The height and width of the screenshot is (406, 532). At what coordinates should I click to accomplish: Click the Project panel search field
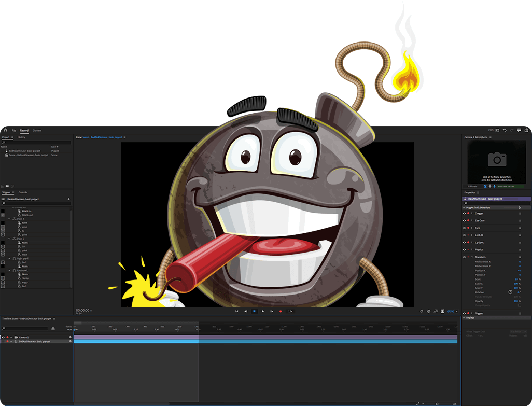tap(36, 143)
